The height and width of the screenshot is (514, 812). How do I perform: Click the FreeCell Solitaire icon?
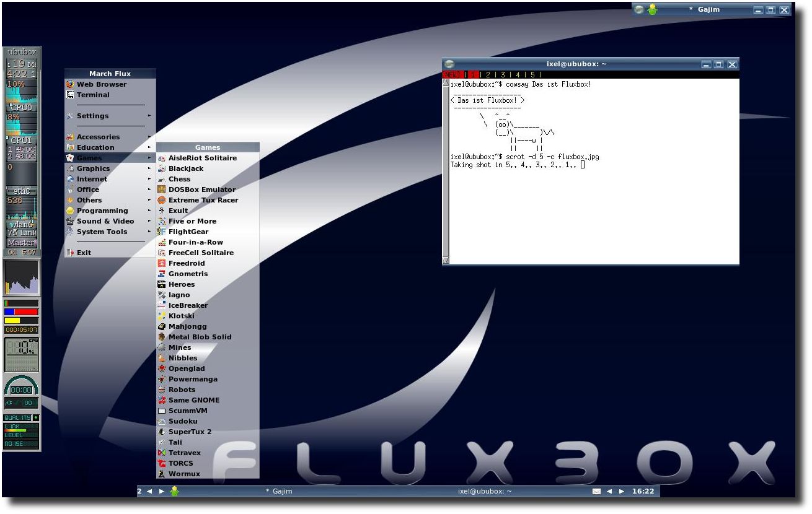point(162,253)
